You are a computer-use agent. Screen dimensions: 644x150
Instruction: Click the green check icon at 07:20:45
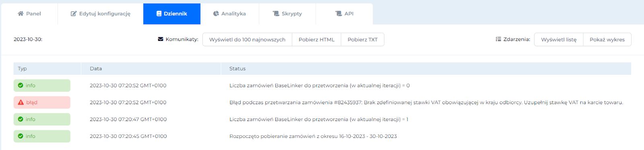coord(21,136)
